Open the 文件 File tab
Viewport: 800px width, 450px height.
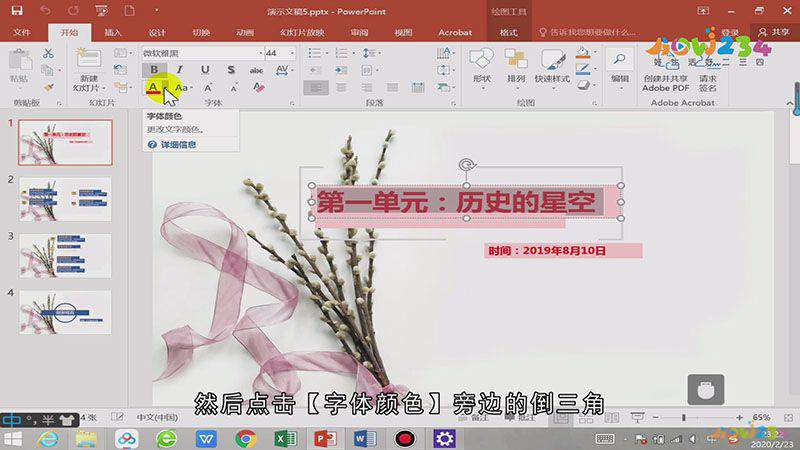(22, 32)
